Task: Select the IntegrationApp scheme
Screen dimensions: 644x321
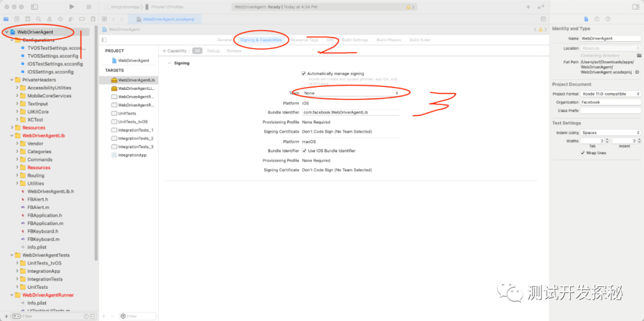Action: (123, 7)
